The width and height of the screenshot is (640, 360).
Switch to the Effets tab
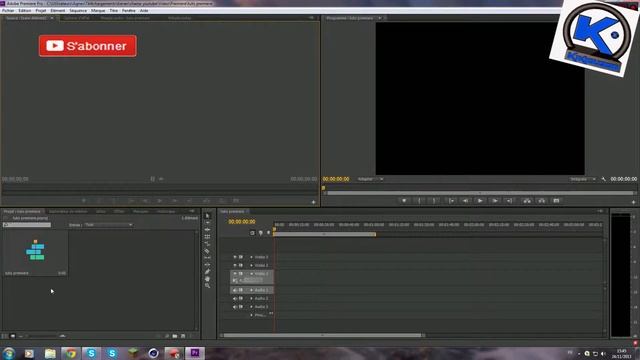point(119,211)
